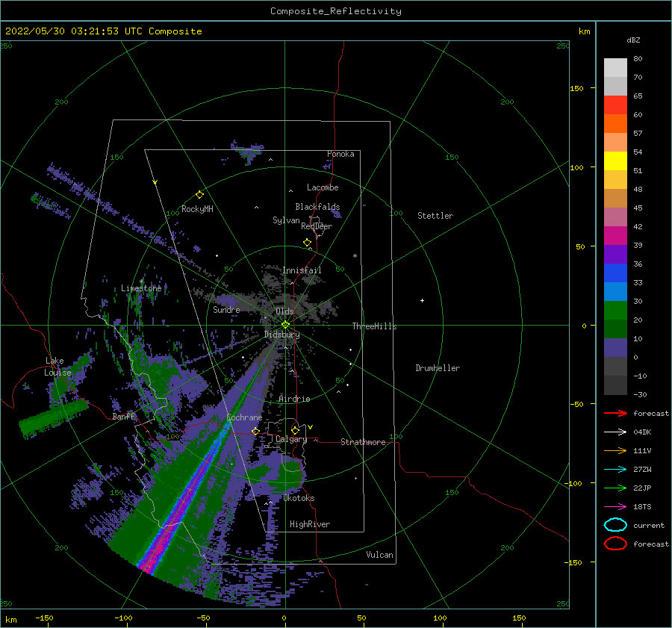The width and height of the screenshot is (672, 628).
Task: Click the magenta 18TS arrow icon
Action: 615,507
